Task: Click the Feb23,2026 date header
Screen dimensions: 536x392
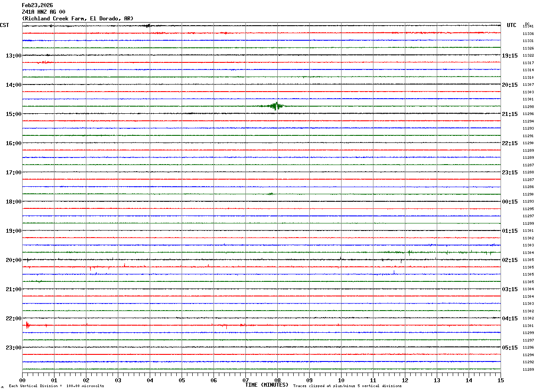Action: (x=37, y=5)
